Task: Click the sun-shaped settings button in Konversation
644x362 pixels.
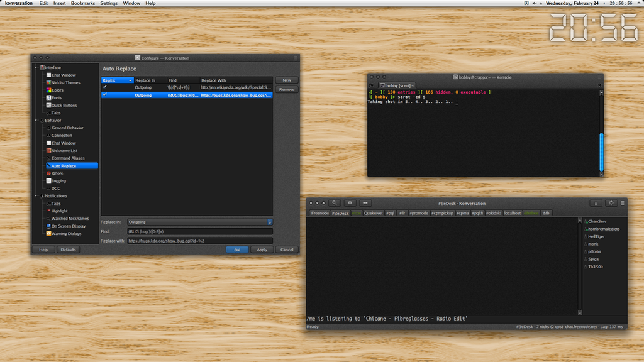Action: tap(611, 203)
